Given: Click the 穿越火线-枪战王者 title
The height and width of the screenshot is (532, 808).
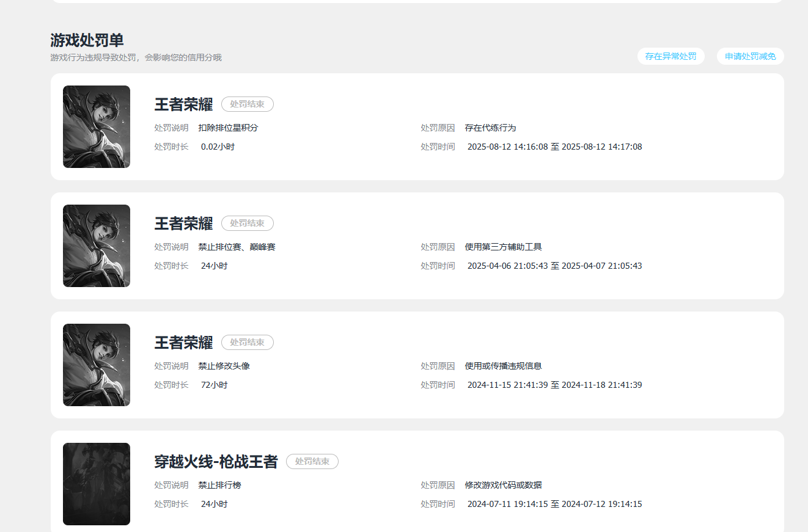Looking at the screenshot, I should (216, 462).
